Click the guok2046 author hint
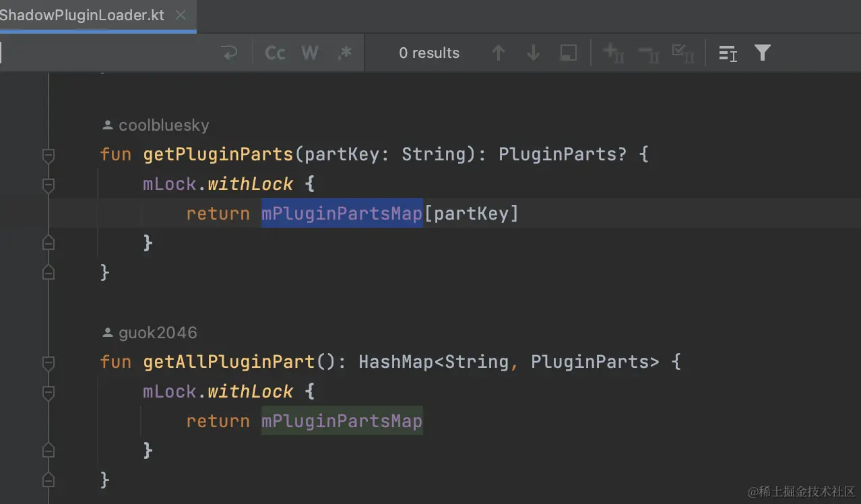Image resolution: width=861 pixels, height=504 pixels. pyautogui.click(x=150, y=333)
